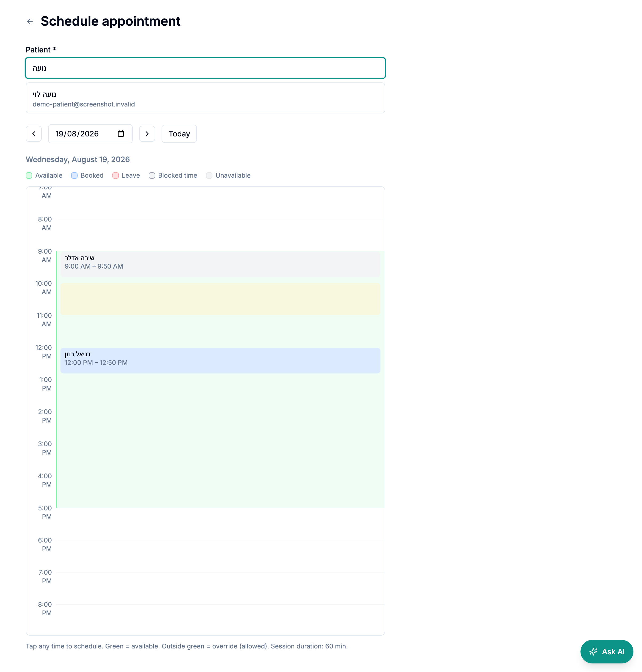This screenshot has height=672, width=642.
Task: Go back using the arrow beside Schedule appointment
Action: click(x=30, y=22)
